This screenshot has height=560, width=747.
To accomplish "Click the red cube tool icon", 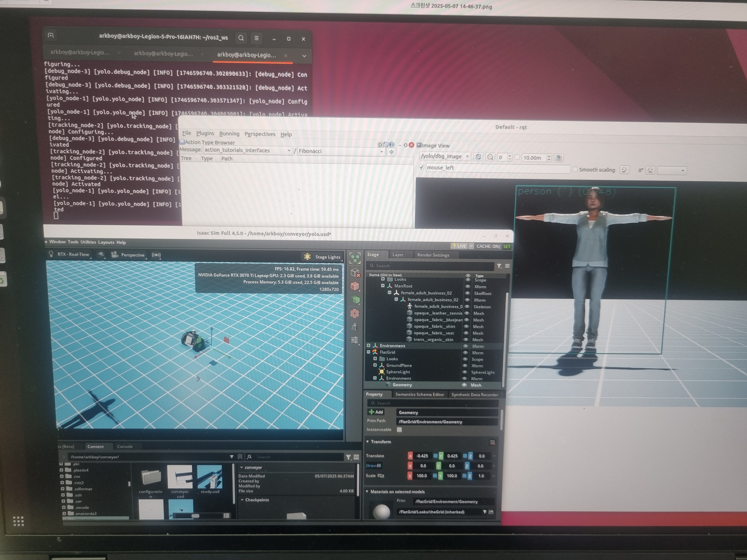I will pos(355,286).
